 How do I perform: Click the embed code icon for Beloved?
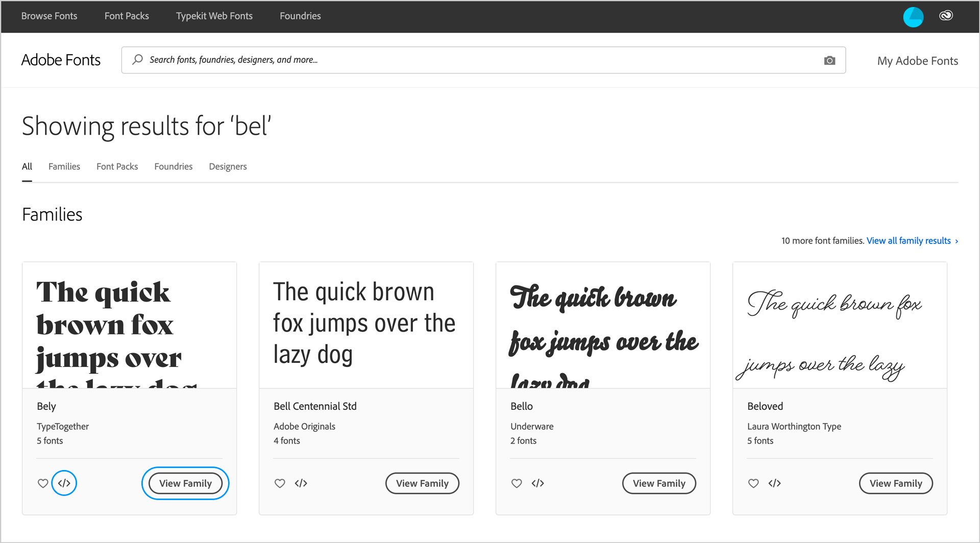coord(775,483)
